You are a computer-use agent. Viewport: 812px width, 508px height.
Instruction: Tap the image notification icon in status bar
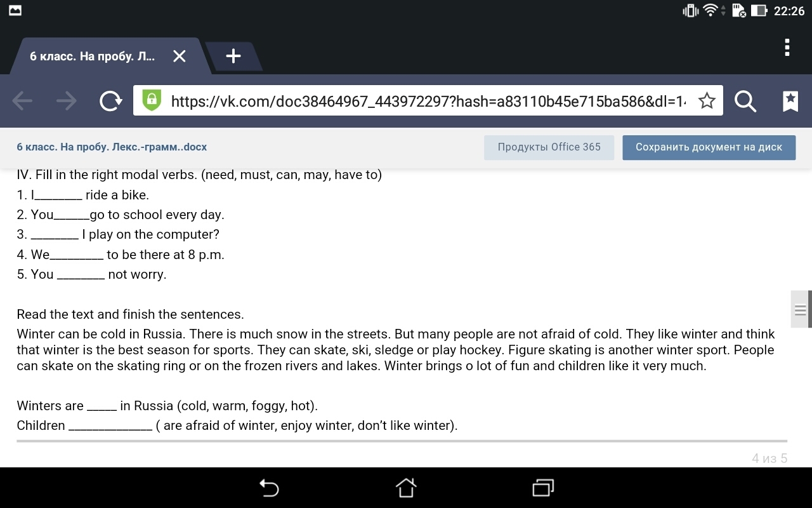pos(15,11)
